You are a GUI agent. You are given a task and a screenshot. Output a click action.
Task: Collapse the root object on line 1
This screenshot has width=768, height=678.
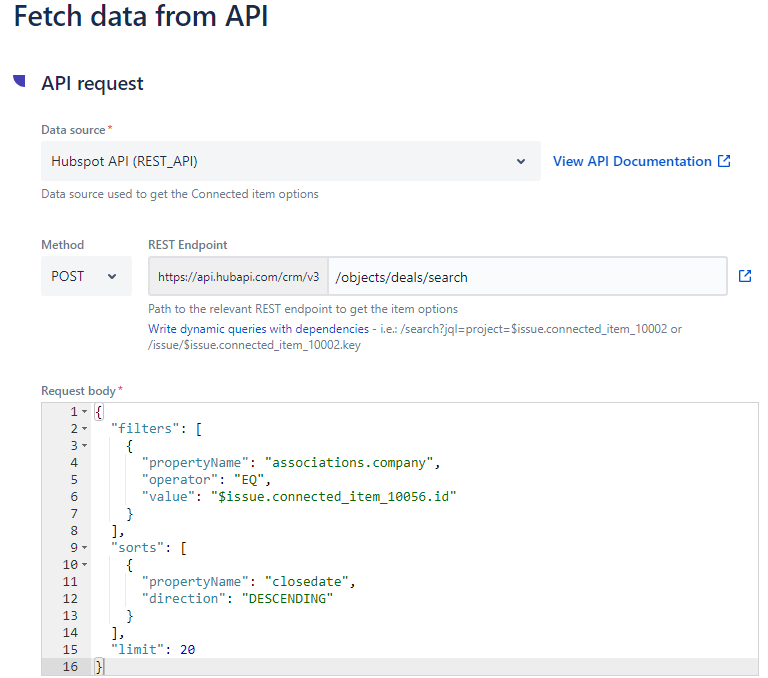tap(85, 412)
